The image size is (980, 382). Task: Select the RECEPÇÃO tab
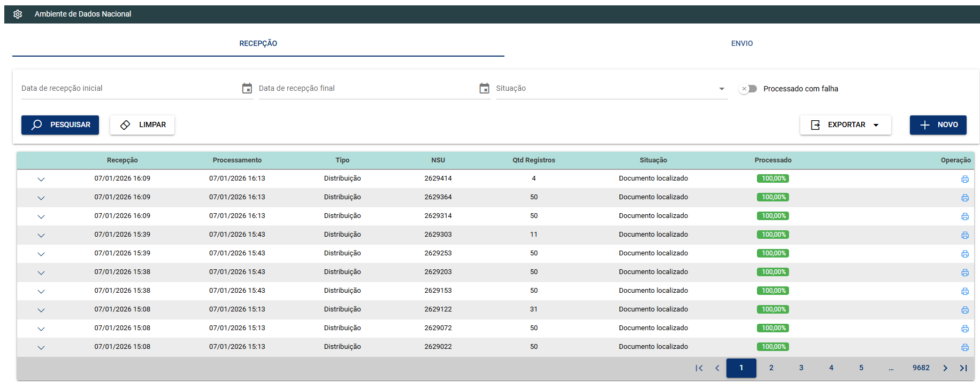pos(258,44)
